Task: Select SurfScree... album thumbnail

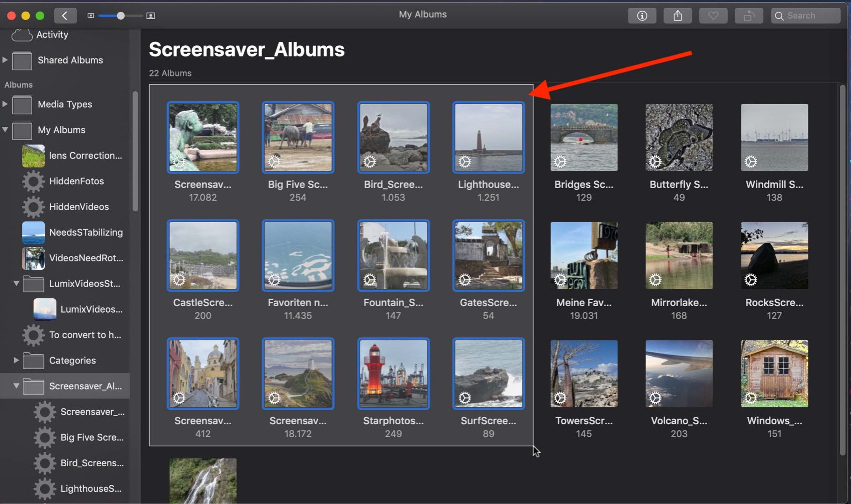Action: coord(489,373)
